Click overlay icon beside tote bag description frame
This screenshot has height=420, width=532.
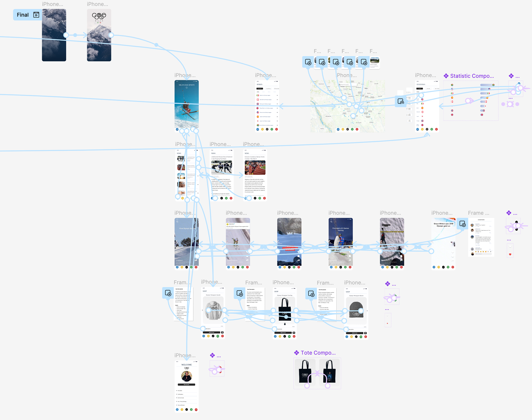point(240,293)
